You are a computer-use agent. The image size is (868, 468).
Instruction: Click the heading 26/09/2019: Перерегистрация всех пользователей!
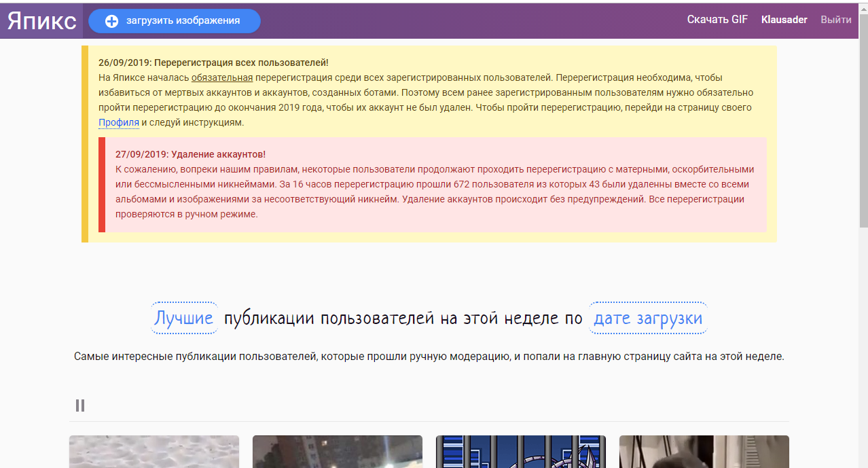coord(213,62)
